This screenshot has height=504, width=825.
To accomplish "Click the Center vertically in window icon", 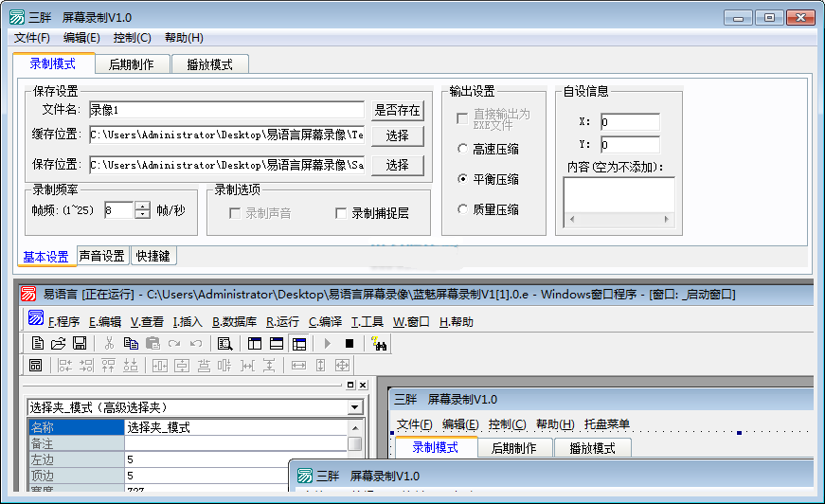I will pyautogui.click(x=182, y=365).
